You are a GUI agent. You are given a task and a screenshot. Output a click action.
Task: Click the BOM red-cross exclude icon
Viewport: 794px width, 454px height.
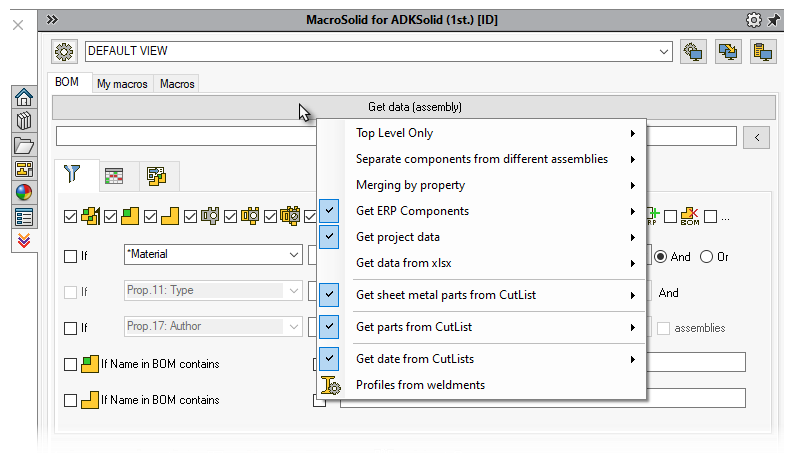[690, 216]
